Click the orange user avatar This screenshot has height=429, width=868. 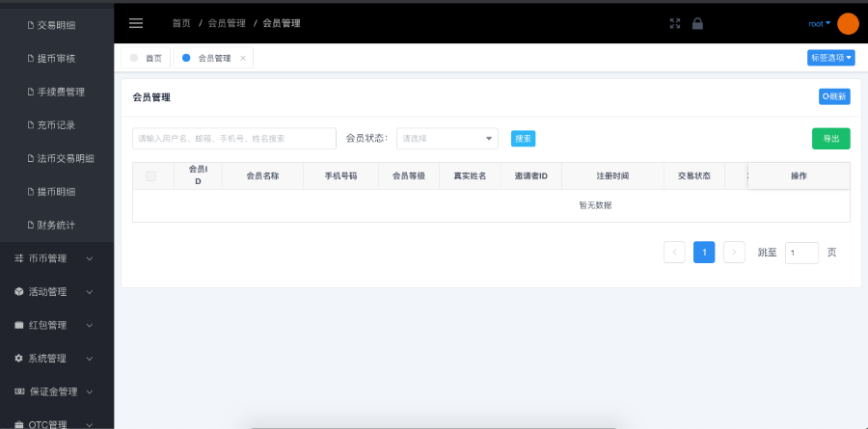tap(848, 23)
